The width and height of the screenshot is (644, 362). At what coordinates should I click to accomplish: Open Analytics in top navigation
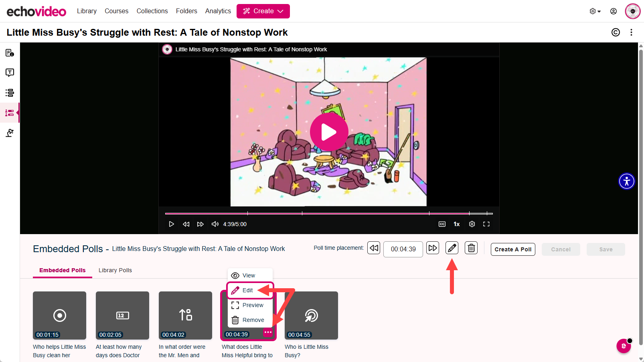(x=218, y=11)
